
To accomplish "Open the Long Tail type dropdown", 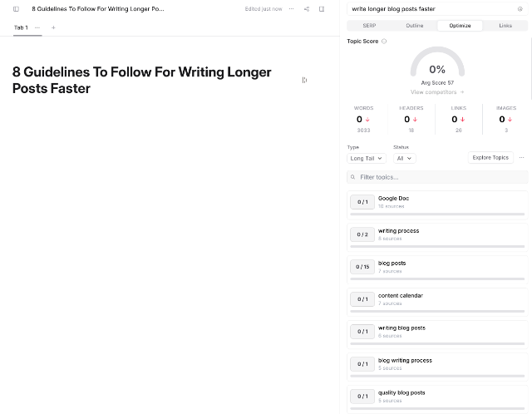I will pos(366,158).
